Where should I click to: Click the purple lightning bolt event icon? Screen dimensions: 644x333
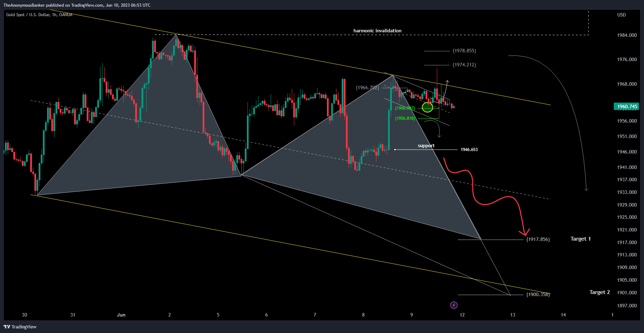pyautogui.click(x=454, y=305)
